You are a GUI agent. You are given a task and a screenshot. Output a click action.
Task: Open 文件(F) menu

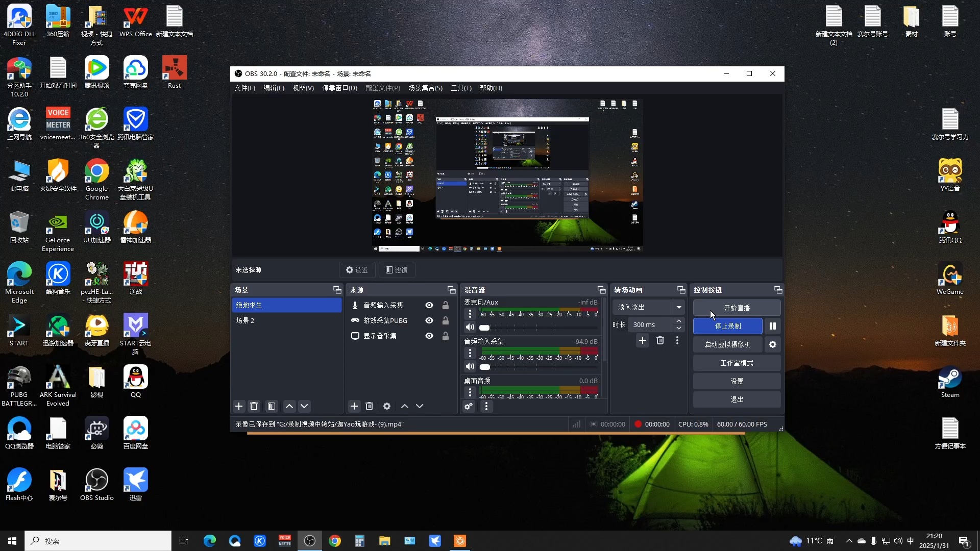244,88
